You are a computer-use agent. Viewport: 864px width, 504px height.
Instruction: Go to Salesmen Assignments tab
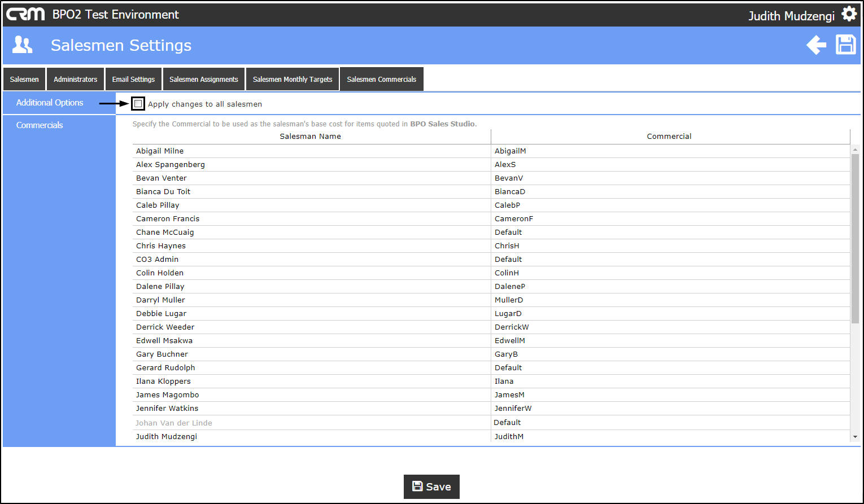click(204, 79)
